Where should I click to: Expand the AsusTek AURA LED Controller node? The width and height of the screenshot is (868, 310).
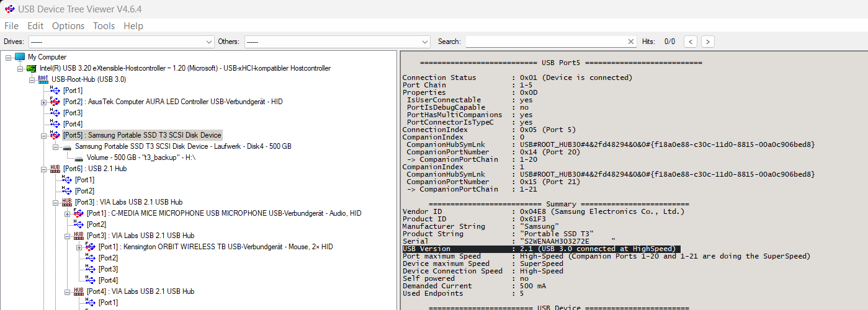[x=44, y=102]
